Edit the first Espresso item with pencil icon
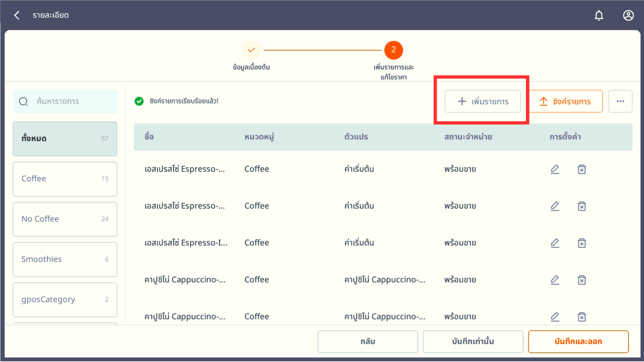 (555, 169)
